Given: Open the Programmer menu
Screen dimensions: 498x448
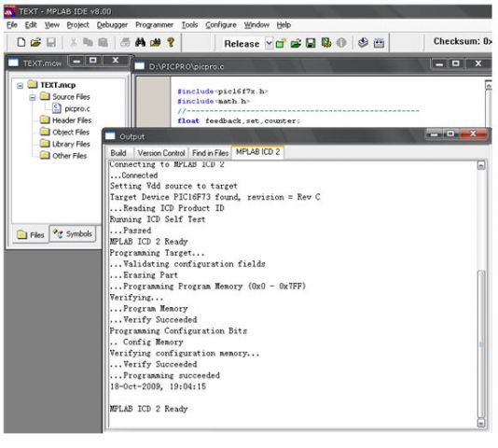Looking at the screenshot, I should (155, 25).
